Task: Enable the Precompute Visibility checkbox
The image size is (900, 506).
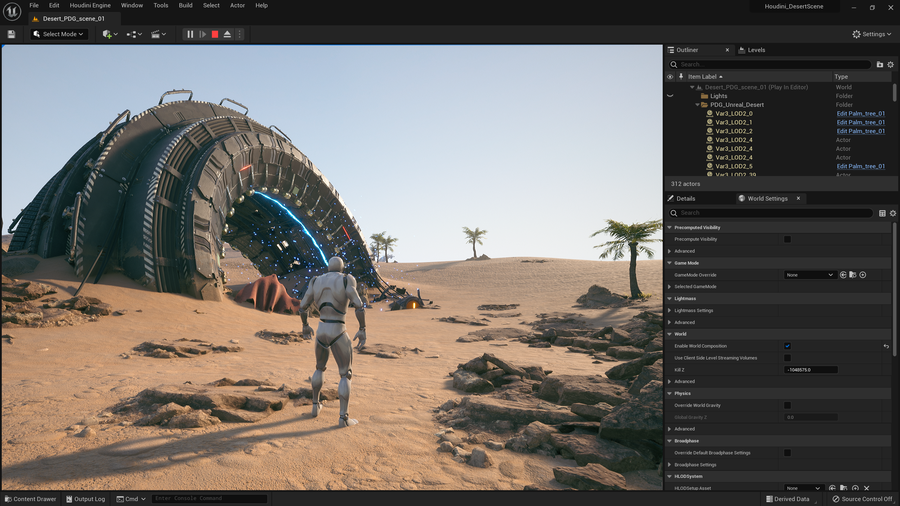Action: pos(787,239)
